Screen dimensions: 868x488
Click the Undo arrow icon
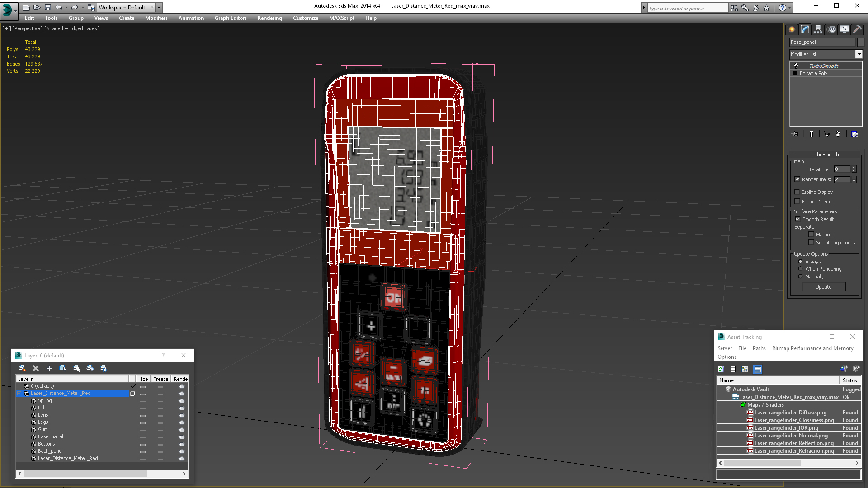point(59,7)
